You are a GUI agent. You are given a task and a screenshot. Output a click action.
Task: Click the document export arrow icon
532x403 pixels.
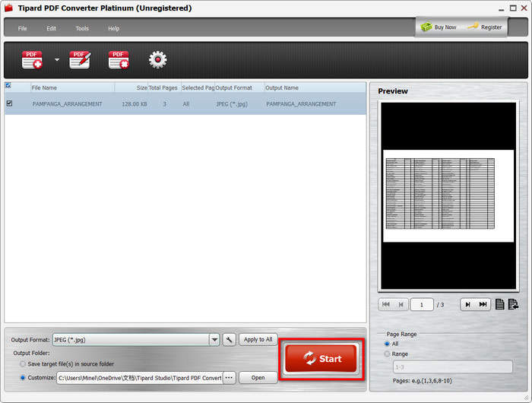coord(513,304)
